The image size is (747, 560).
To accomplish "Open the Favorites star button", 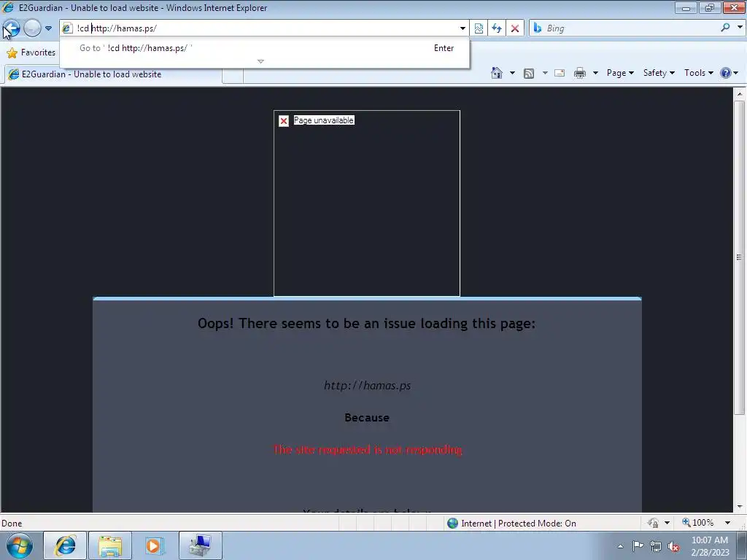I will (x=31, y=52).
